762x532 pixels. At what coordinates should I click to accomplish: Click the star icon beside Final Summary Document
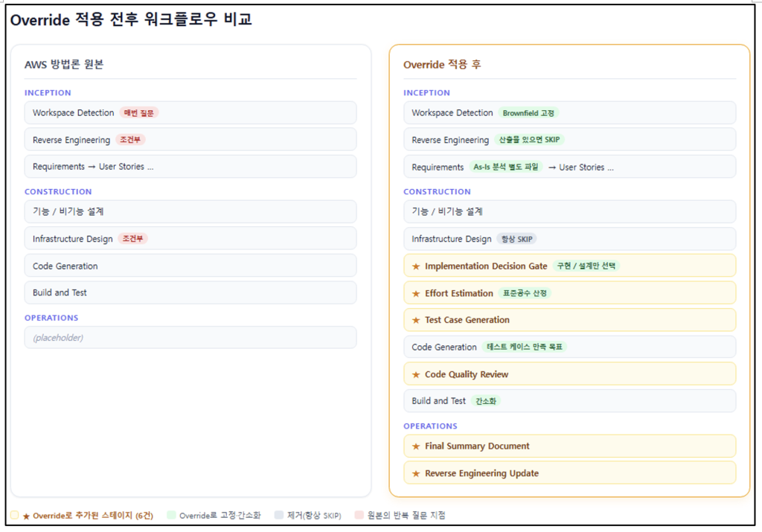coord(416,446)
